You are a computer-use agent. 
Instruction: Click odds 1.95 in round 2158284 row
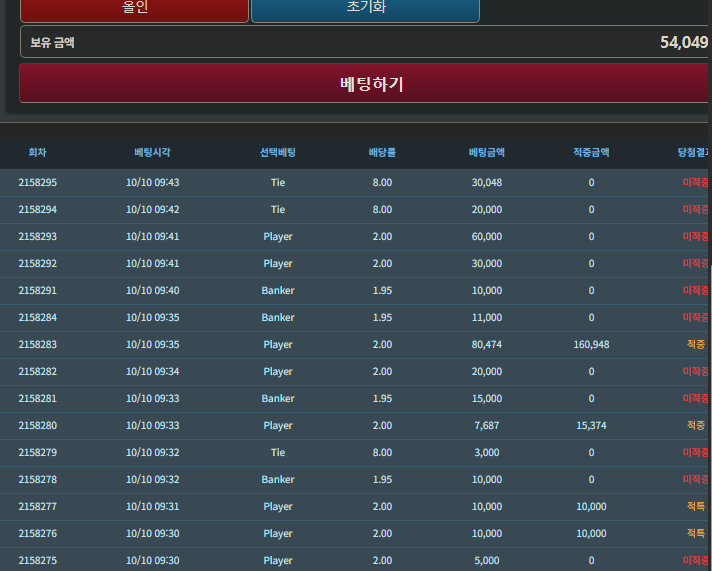click(382, 318)
